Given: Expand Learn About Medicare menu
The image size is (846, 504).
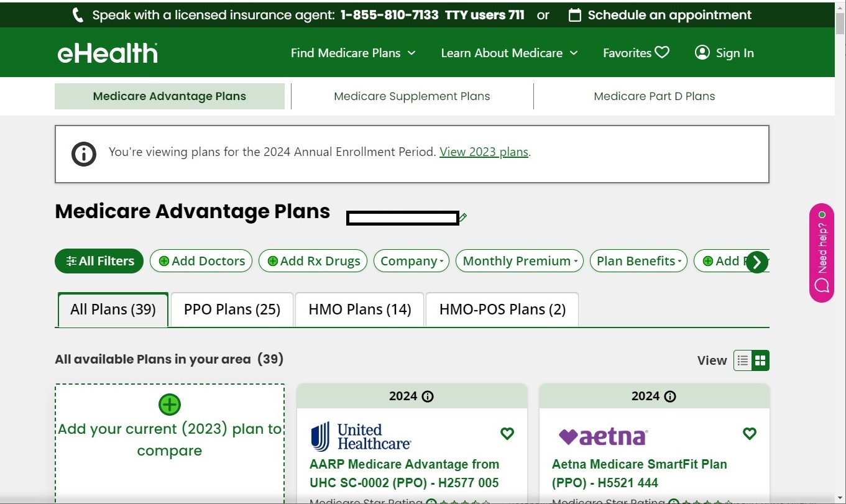Looking at the screenshot, I should pyautogui.click(x=509, y=53).
